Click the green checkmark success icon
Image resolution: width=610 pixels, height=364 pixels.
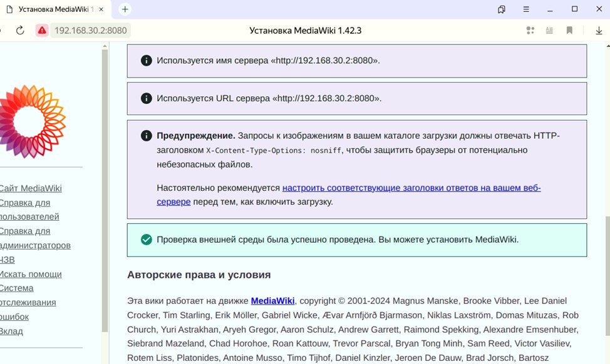[147, 240]
